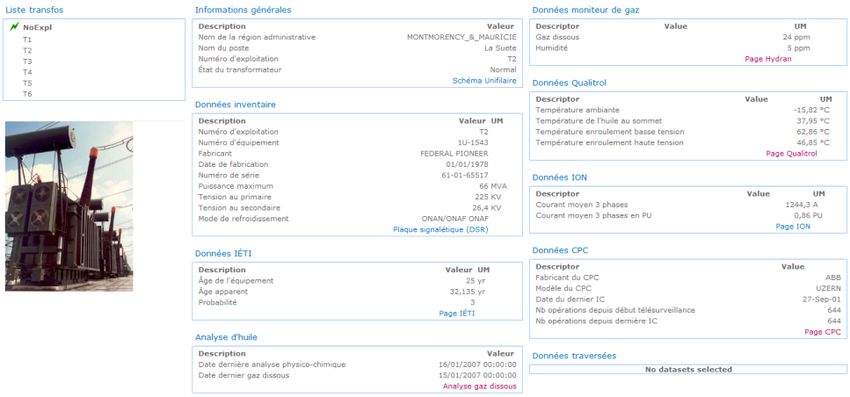850x397 pixels.
Task: Click the green lightning icon beside NoExpl
Action: [x=15, y=27]
